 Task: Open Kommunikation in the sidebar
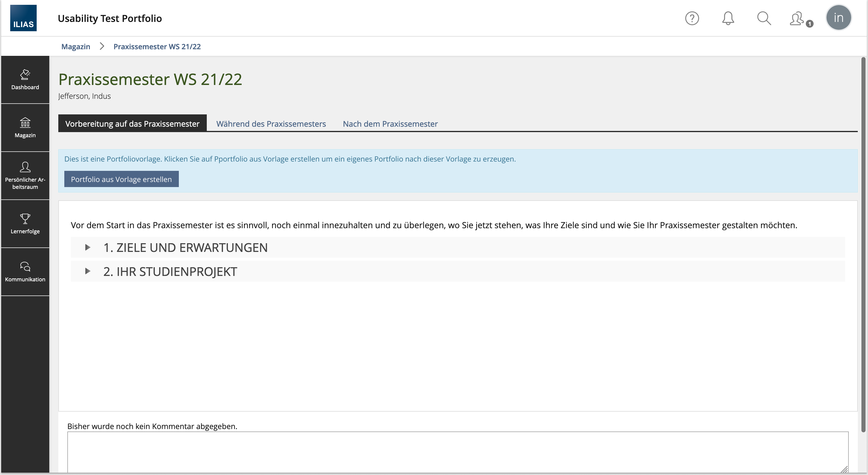25,272
